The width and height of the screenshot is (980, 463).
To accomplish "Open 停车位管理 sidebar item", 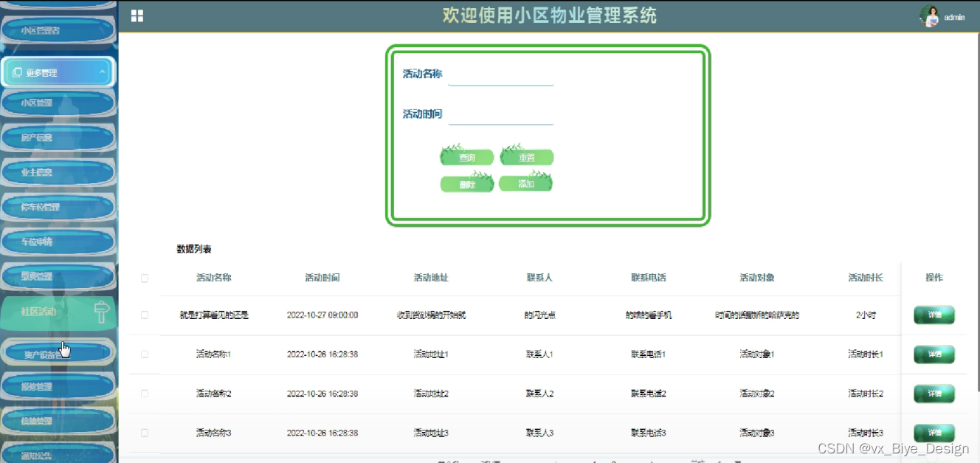I will click(58, 208).
